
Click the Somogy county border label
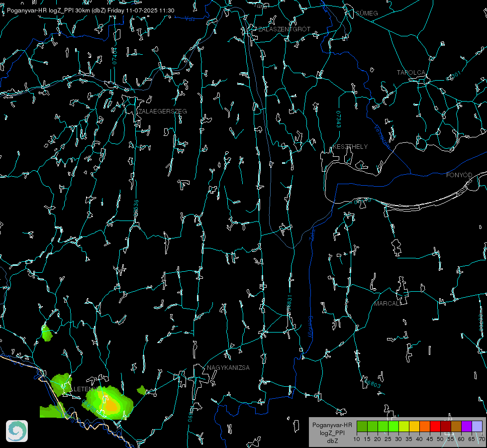tap(310, 327)
